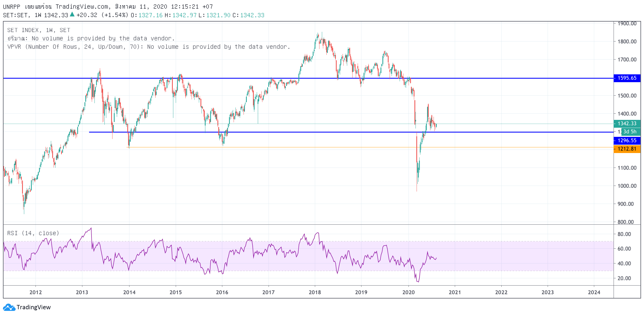Click the SET INDEX, 1W, SET legend
The image size is (644, 316).
click(39, 30)
